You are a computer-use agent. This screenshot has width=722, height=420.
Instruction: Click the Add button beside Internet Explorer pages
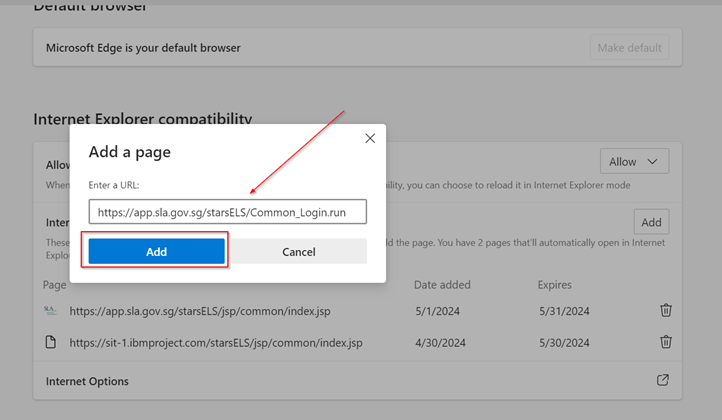pyautogui.click(x=651, y=222)
